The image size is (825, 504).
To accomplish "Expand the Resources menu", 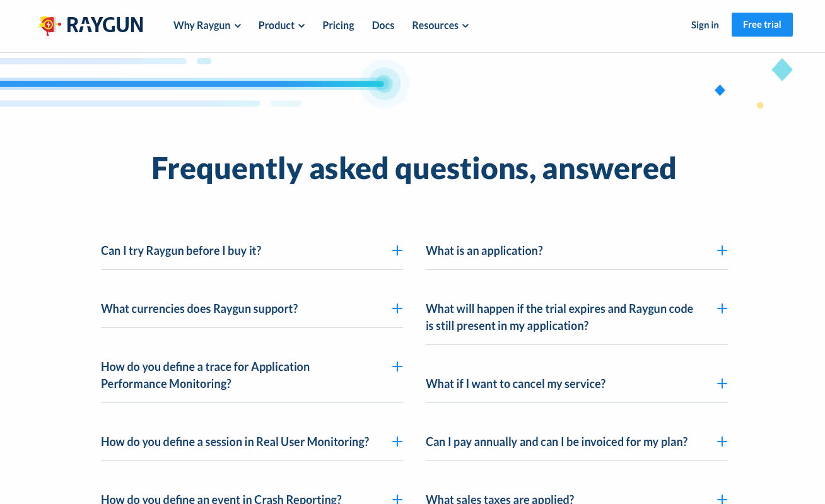I will [440, 25].
